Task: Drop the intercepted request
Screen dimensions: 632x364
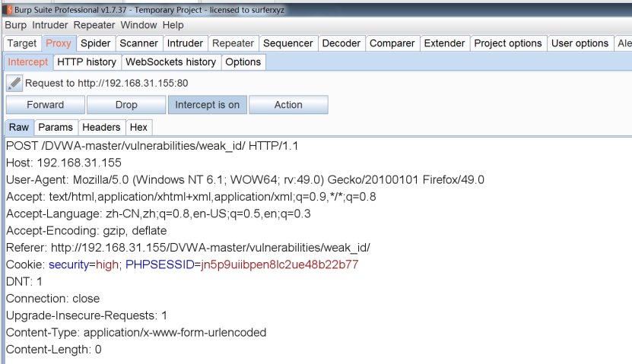Action: (x=126, y=105)
